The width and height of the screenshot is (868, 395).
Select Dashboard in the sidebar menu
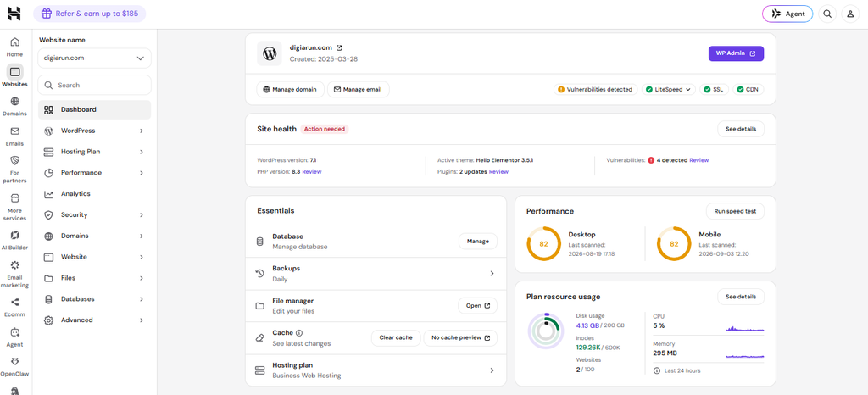pyautogui.click(x=95, y=109)
